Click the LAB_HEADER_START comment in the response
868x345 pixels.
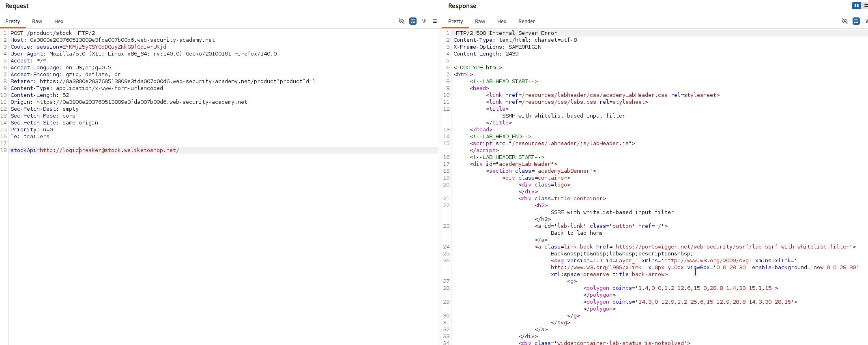click(x=507, y=157)
